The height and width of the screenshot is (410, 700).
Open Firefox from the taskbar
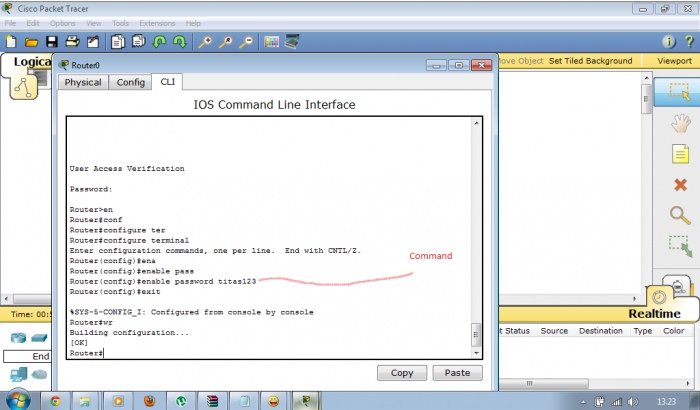[x=150, y=401]
